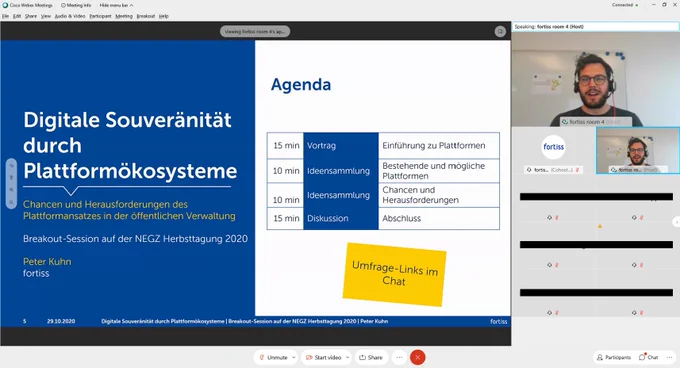Open panel options ellipsis next to Chat
Screen dimensions: 680x368
pyautogui.click(x=670, y=358)
